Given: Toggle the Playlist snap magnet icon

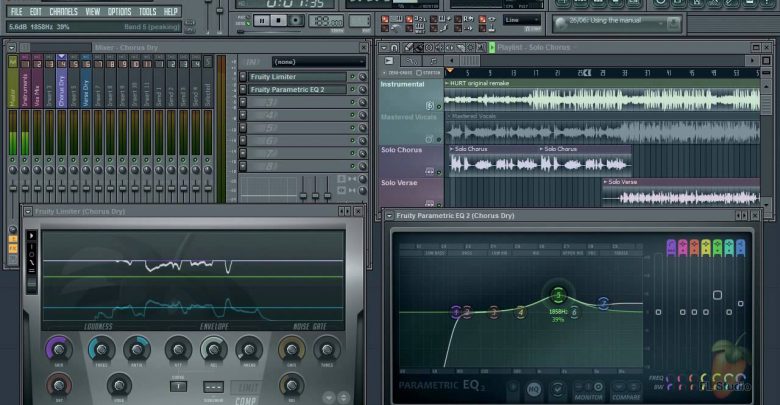Looking at the screenshot, I should [x=394, y=48].
